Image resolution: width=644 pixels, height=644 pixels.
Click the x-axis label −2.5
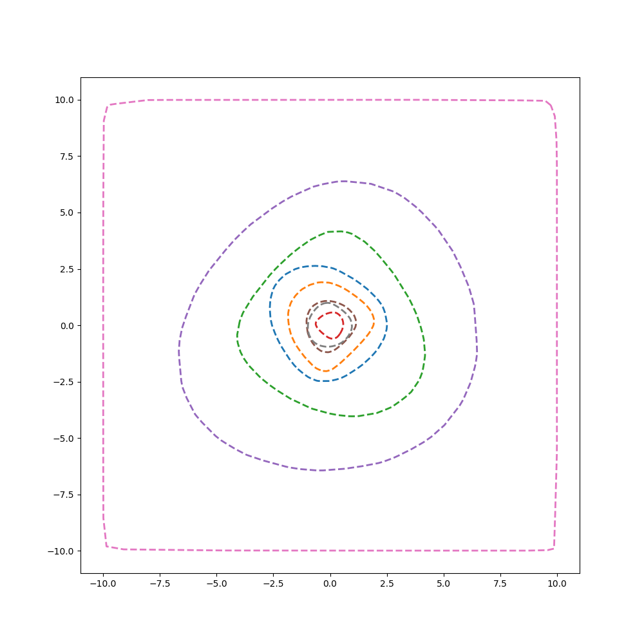point(273,583)
